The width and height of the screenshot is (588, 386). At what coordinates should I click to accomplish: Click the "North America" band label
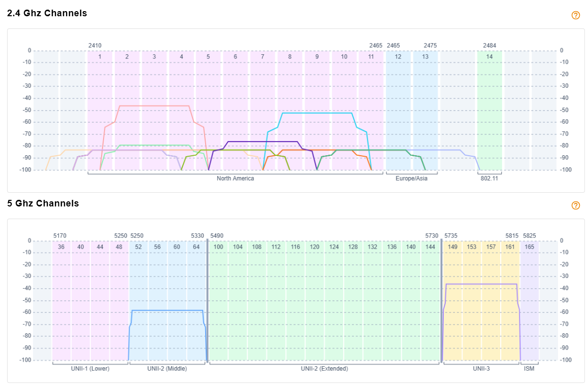235,179
